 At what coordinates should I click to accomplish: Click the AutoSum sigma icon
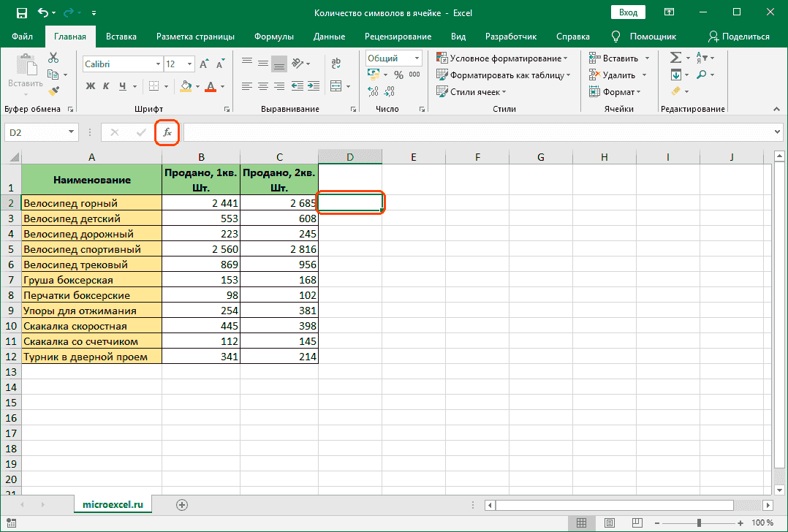pos(675,58)
